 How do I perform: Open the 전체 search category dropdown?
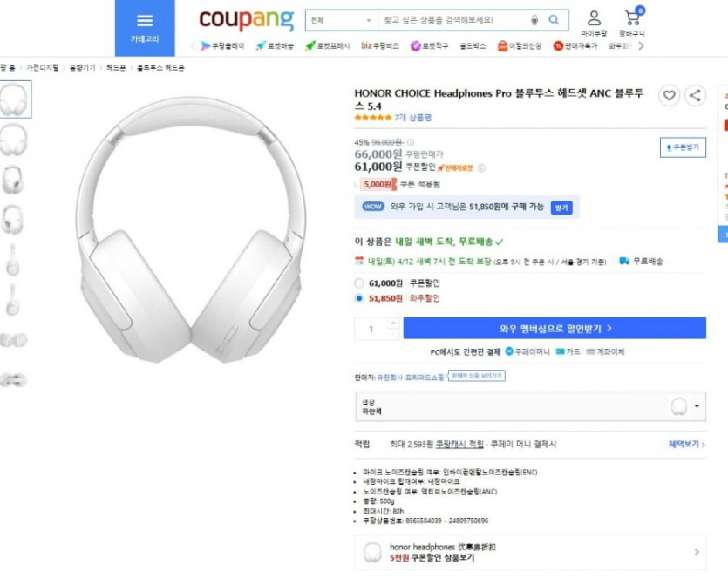coord(340,20)
